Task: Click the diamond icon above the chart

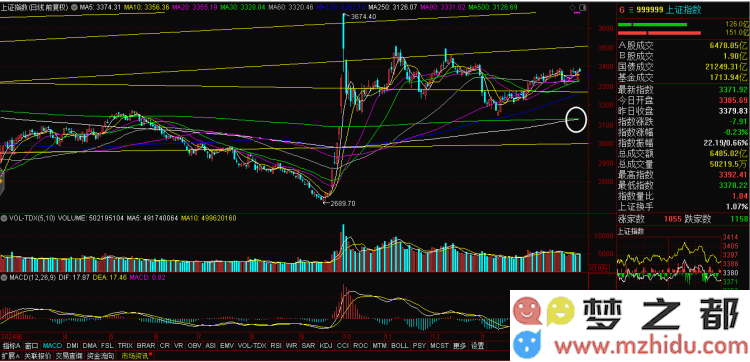Action: [x=573, y=8]
